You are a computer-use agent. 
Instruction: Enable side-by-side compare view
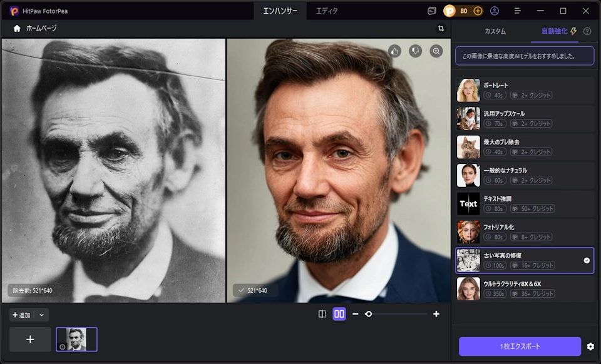click(x=339, y=314)
